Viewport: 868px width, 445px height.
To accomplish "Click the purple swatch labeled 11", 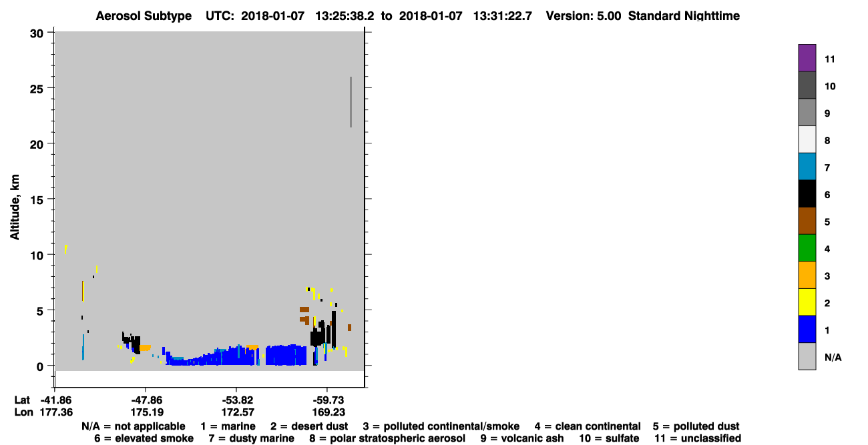I will tap(807, 58).
